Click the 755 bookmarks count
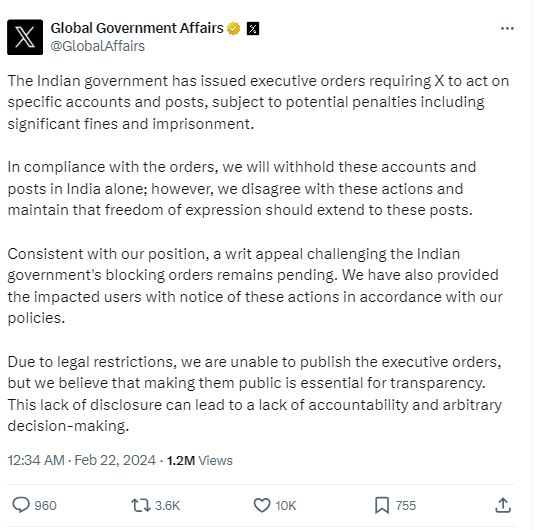This screenshot has width=538, height=530. pos(406,506)
